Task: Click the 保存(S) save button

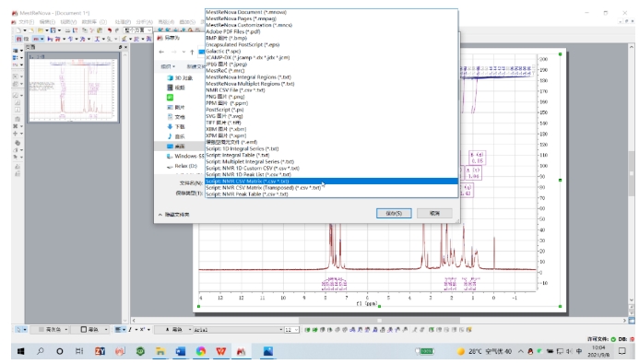Action: 394,214
